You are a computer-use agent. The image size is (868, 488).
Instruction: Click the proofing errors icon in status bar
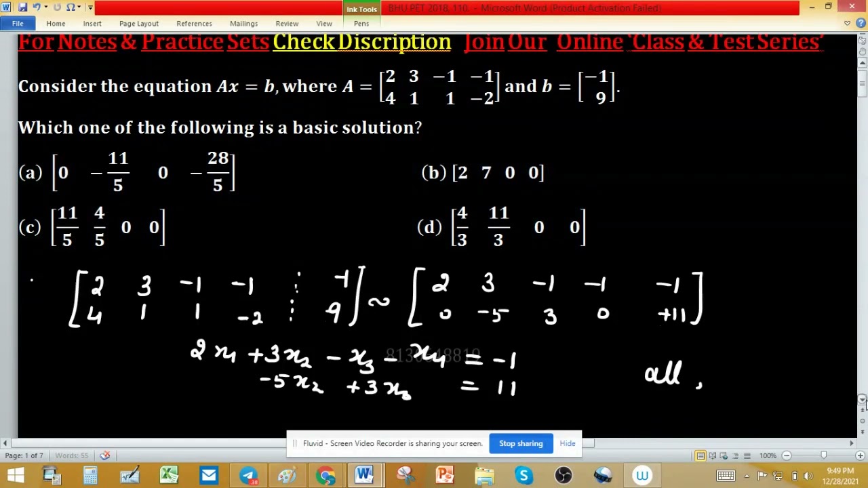105,455
